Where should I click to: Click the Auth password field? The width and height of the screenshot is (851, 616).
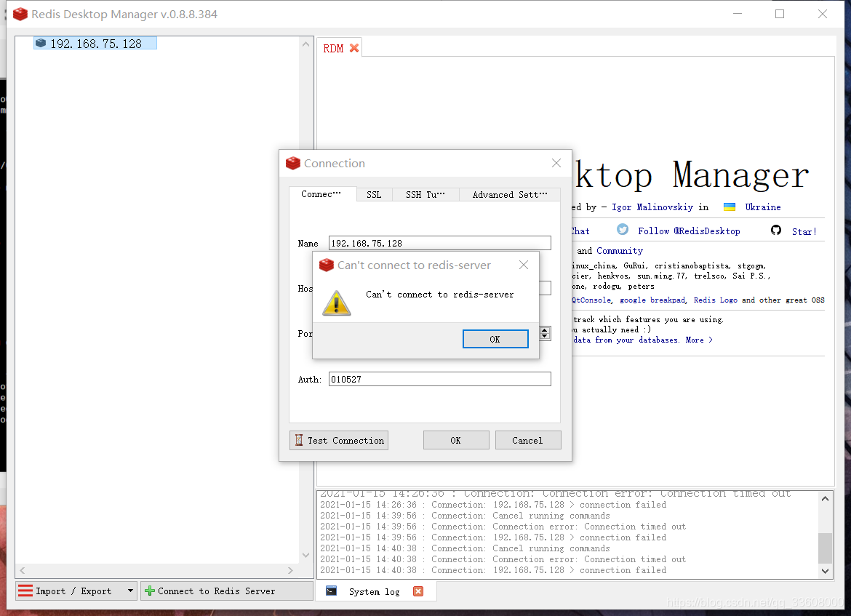(x=439, y=379)
